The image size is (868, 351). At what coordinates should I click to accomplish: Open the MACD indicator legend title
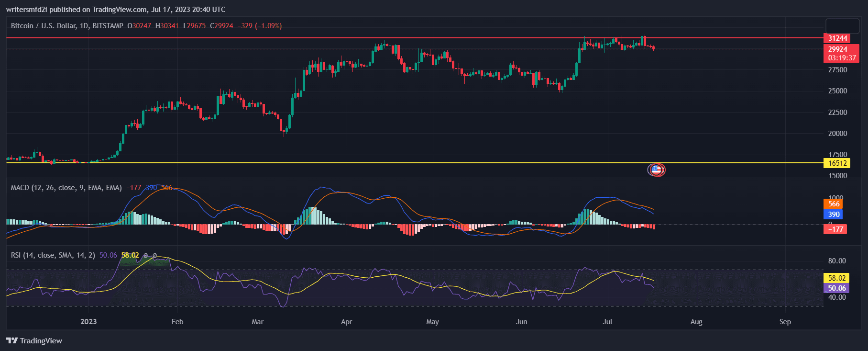(x=66, y=188)
